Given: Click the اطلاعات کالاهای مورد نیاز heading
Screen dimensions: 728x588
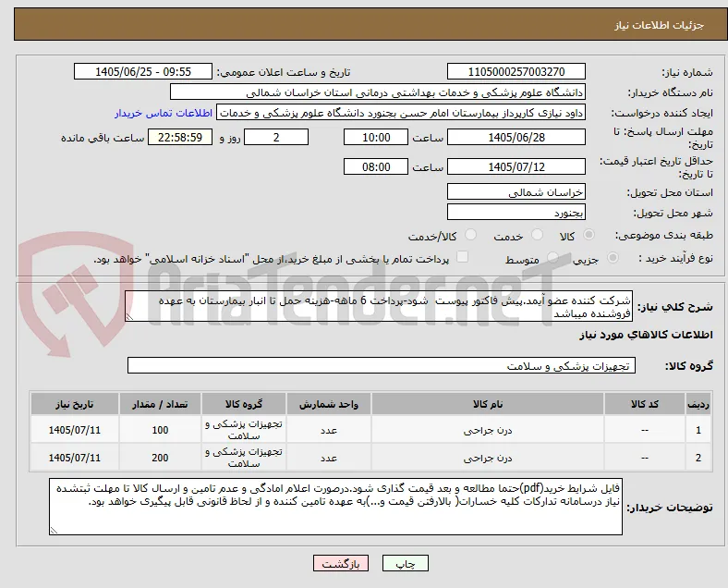Looking at the screenshot, I should click(646, 335).
